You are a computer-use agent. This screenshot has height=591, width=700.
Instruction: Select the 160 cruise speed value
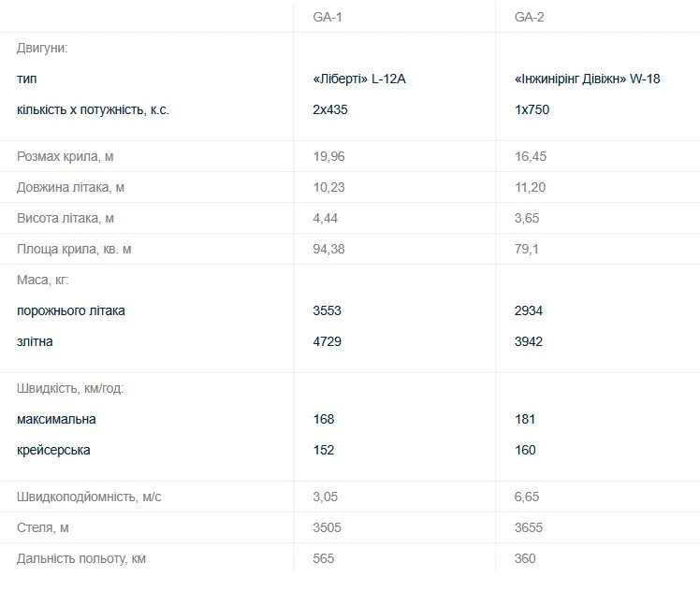click(525, 450)
